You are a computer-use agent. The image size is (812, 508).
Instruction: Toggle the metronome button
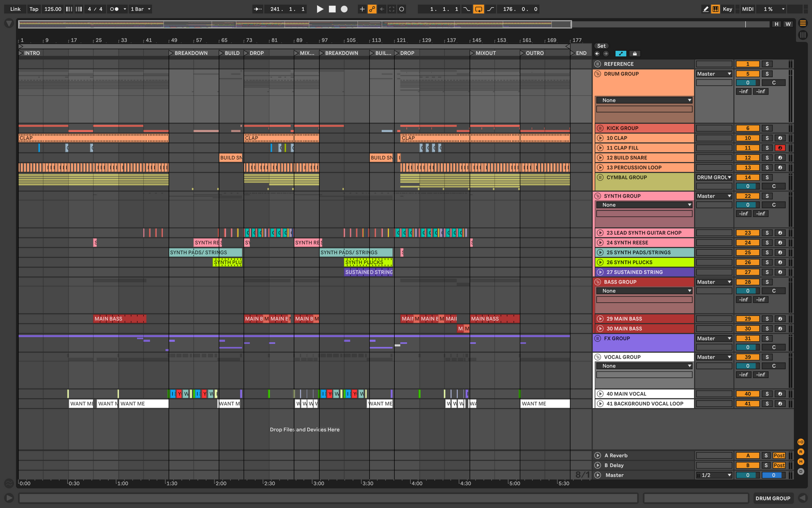tap(114, 9)
